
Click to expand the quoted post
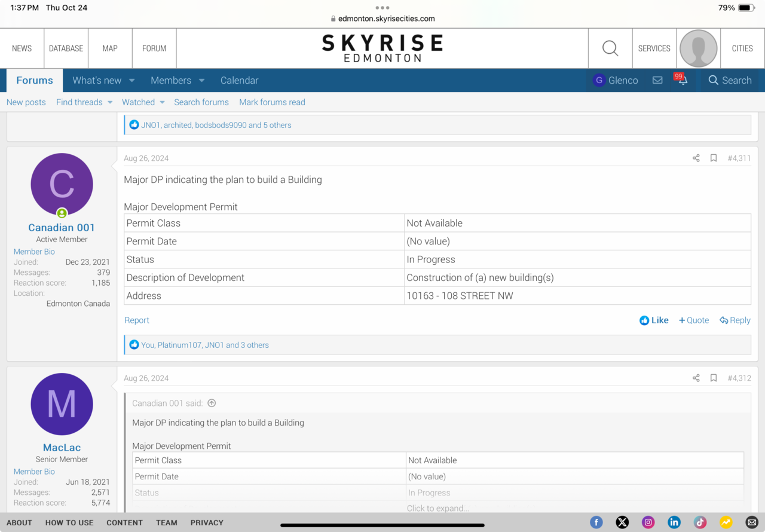[x=437, y=508]
